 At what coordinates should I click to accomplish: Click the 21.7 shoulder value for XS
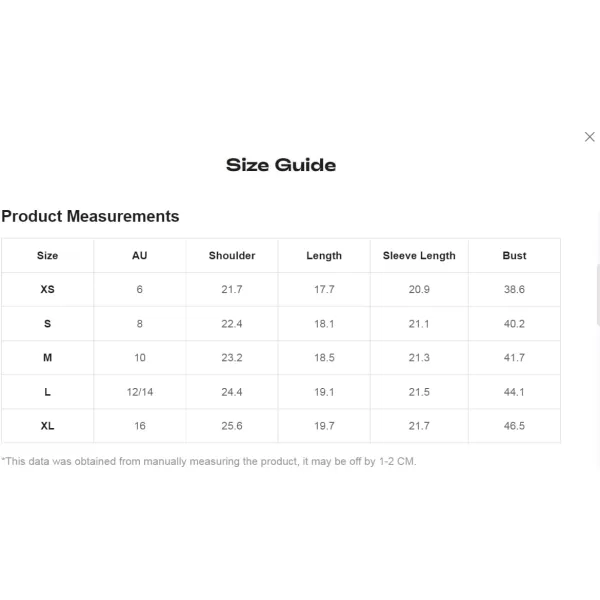[x=232, y=289]
